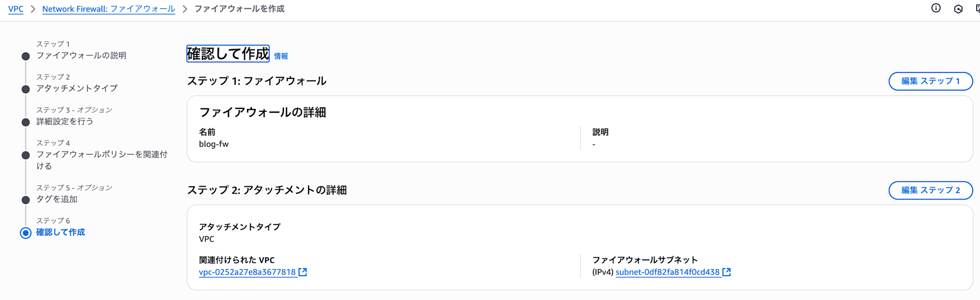Click the hexagon-shaped icon in top bar
The image size is (980, 300).
[x=958, y=9]
